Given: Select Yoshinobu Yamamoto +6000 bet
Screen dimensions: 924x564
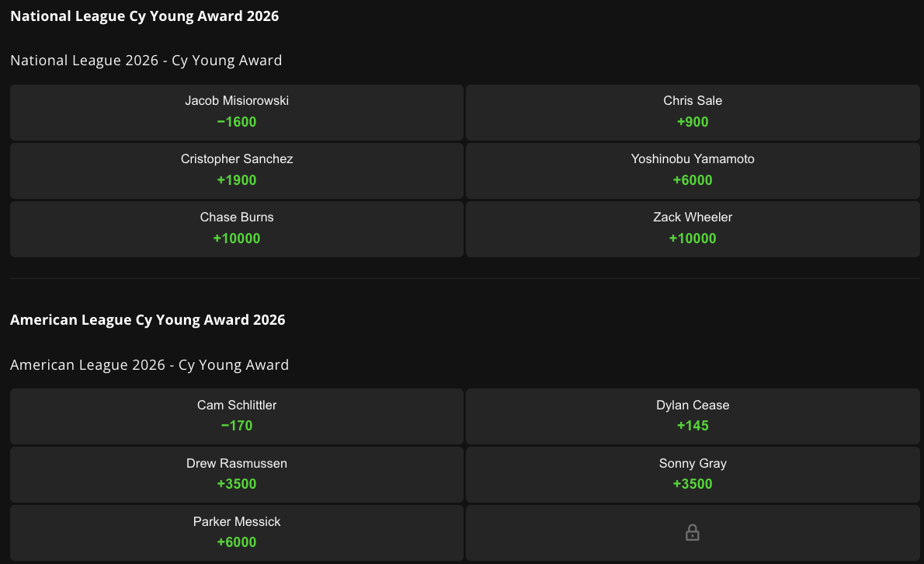Looking at the screenshot, I should click(693, 170).
